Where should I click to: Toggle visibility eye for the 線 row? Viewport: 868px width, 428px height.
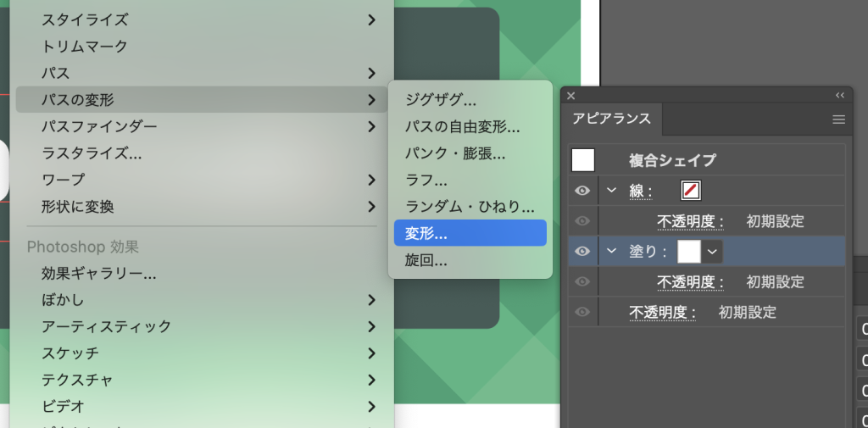[x=582, y=191]
